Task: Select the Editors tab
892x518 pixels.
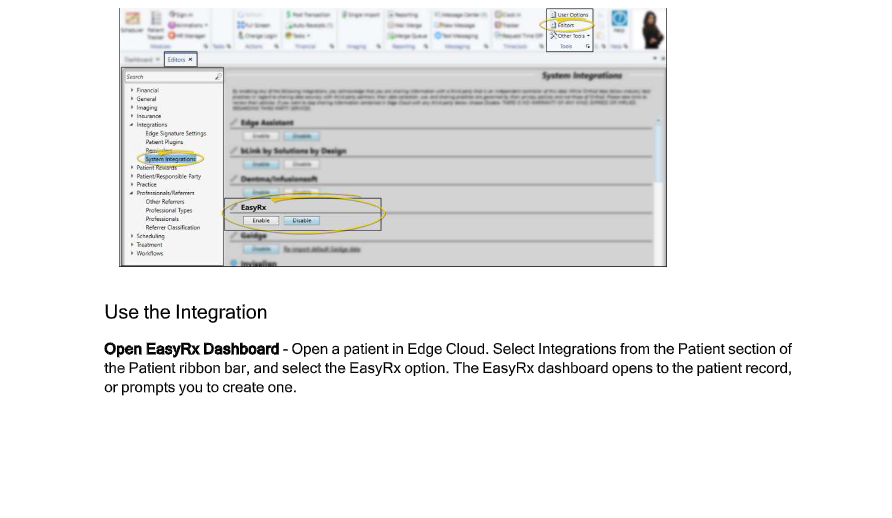Action: [x=176, y=59]
